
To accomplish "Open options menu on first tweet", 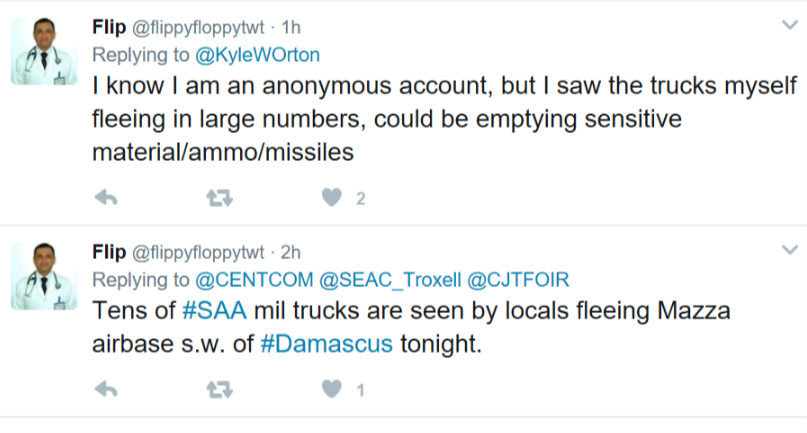I will [x=788, y=24].
